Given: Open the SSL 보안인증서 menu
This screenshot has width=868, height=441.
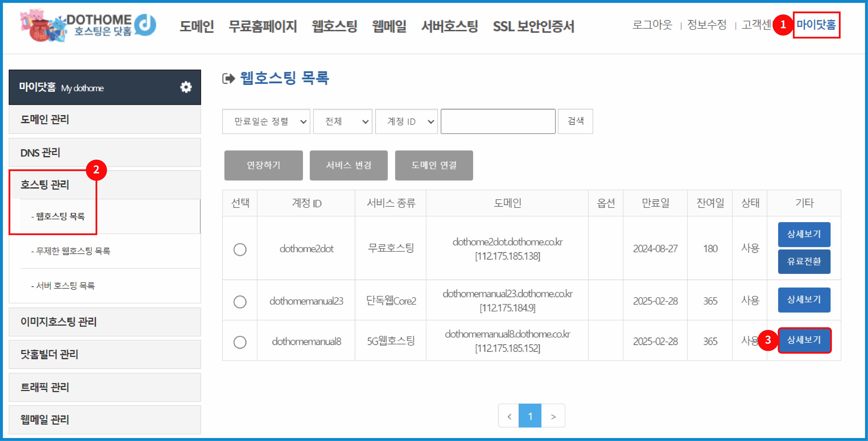Looking at the screenshot, I should pos(533,26).
